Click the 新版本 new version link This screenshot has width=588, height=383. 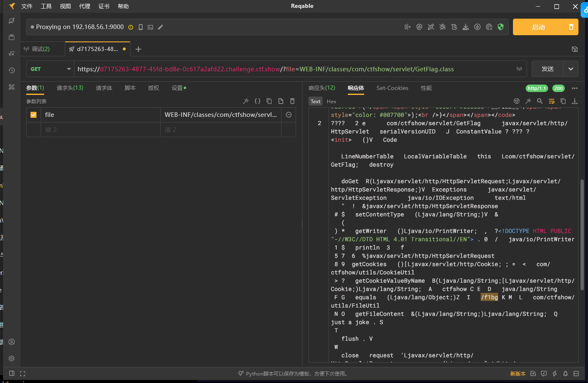(x=518, y=373)
